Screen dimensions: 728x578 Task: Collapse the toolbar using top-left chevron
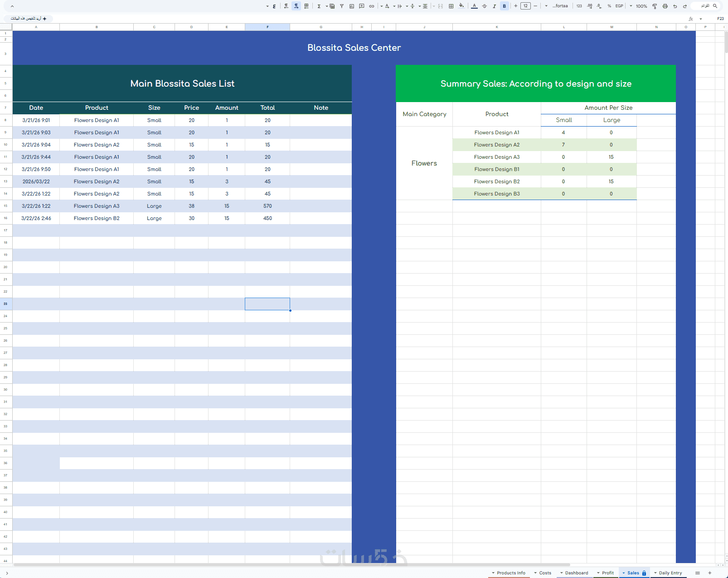12,6
